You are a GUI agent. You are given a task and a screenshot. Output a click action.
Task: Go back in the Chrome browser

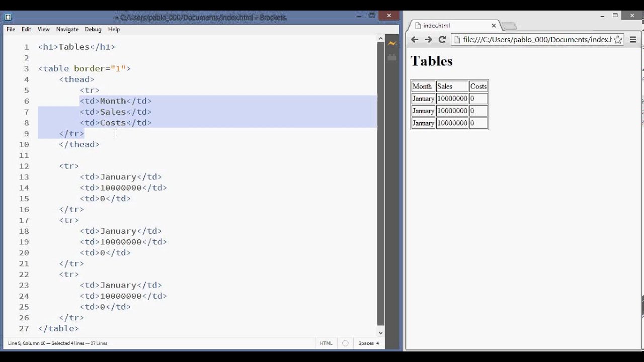point(415,40)
